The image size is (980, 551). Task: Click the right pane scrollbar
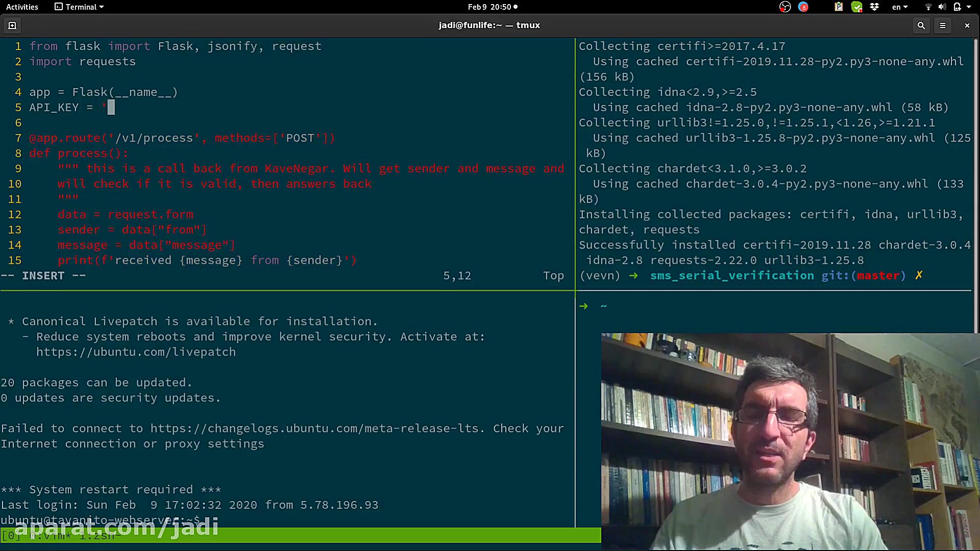(x=976, y=184)
